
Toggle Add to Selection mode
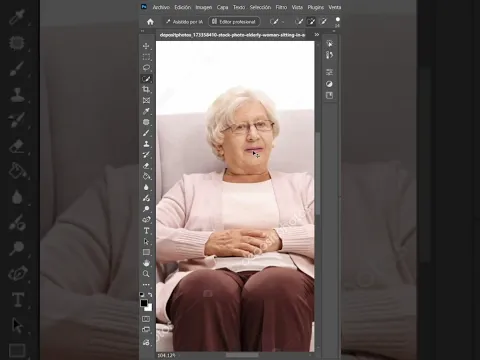(311, 22)
